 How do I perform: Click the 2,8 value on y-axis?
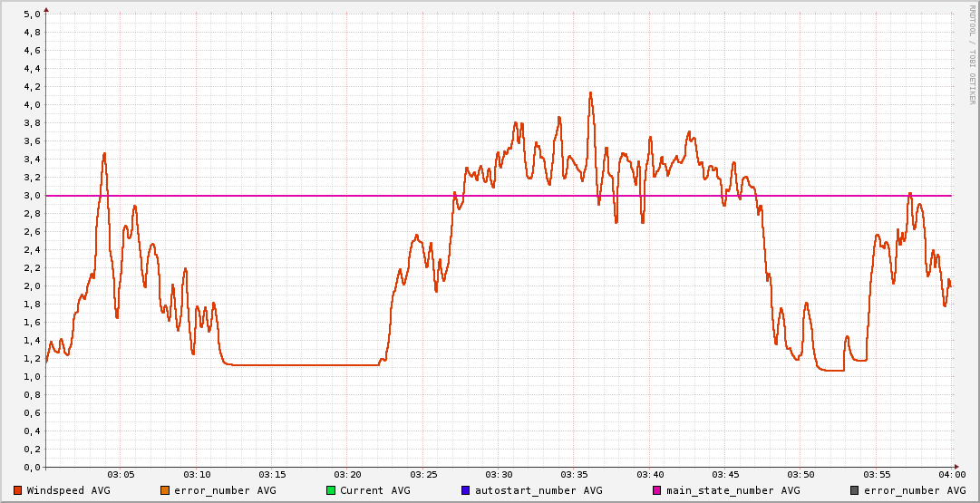(x=34, y=214)
